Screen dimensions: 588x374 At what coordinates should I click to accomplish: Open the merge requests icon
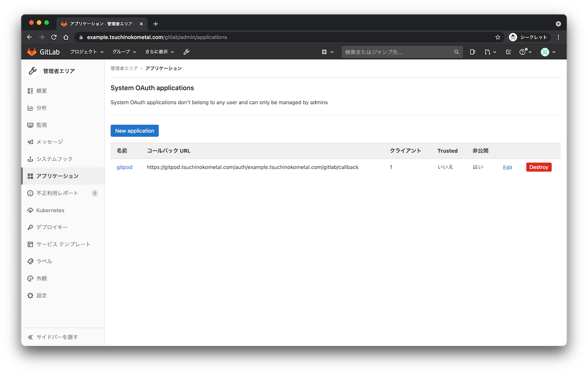488,52
